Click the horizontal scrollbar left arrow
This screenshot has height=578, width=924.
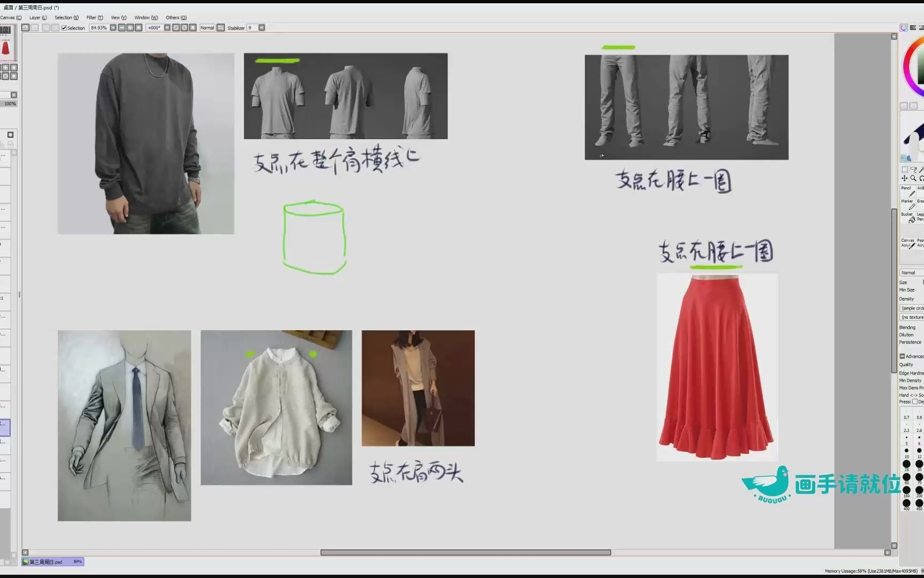click(x=25, y=552)
